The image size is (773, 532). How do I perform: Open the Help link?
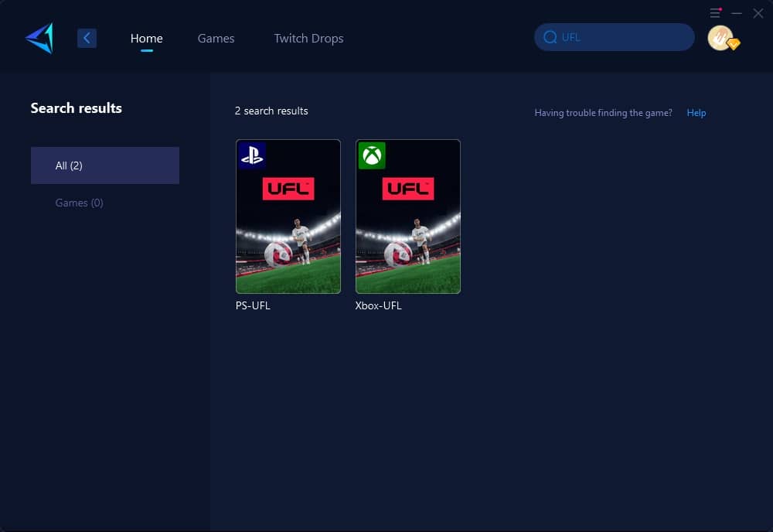point(696,113)
